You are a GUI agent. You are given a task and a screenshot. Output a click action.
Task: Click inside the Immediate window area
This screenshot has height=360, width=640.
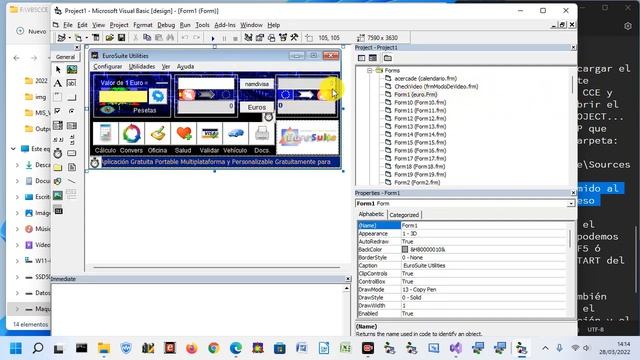click(x=198, y=309)
